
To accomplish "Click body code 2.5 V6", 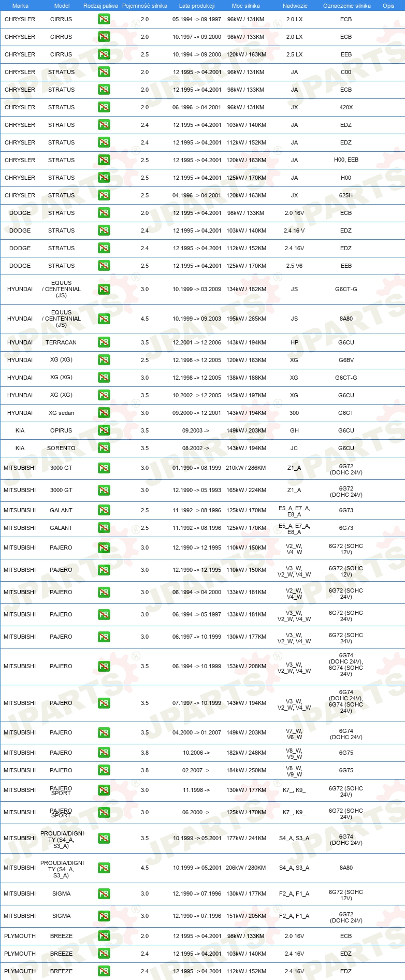I will [294, 266].
